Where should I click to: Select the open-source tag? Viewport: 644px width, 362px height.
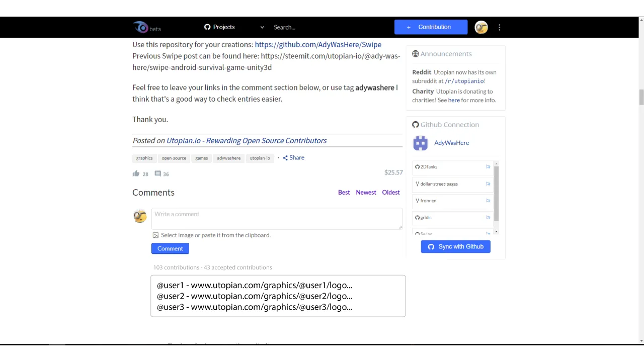point(174,158)
